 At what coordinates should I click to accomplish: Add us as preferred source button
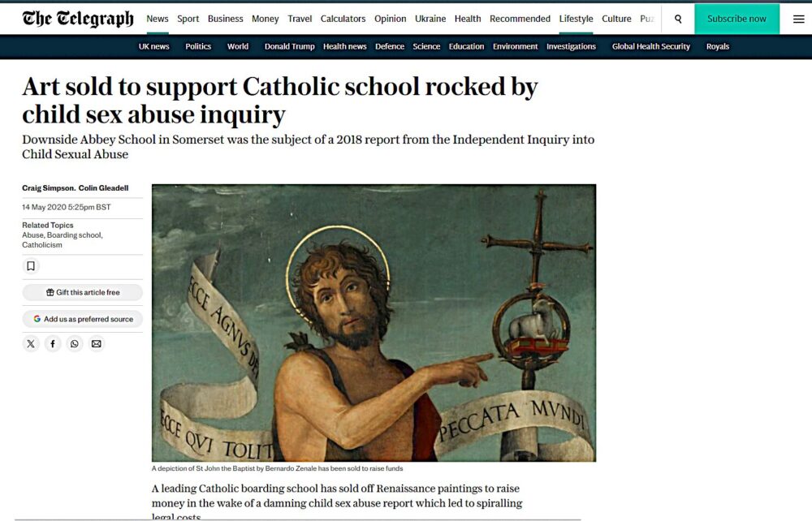pyautogui.click(x=82, y=319)
